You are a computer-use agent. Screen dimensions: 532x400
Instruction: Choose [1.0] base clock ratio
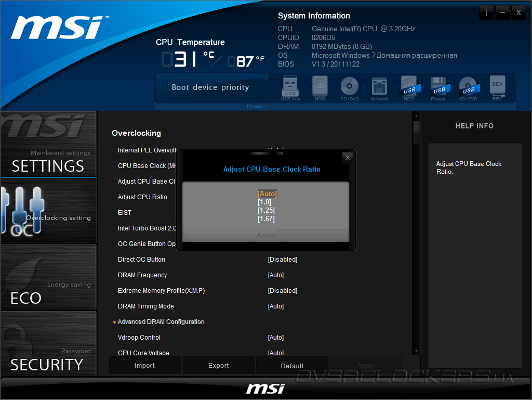click(x=264, y=202)
